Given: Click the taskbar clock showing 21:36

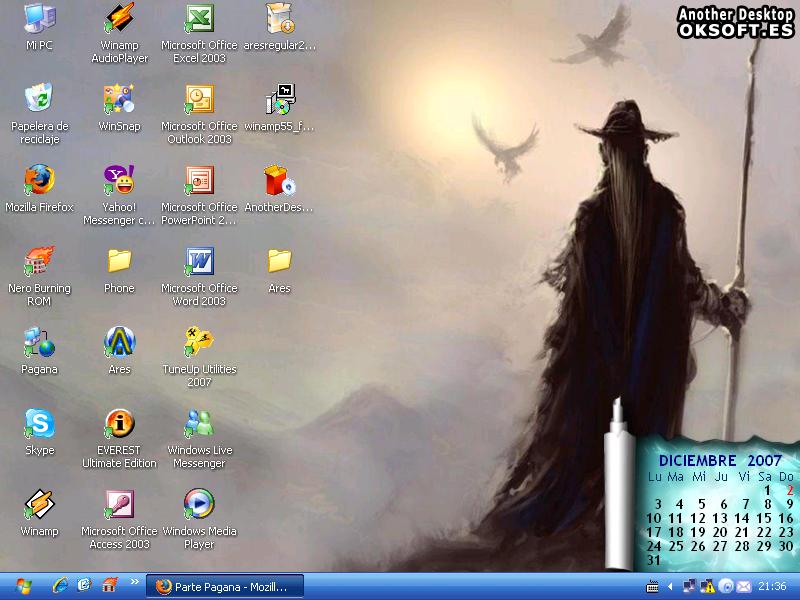Looking at the screenshot, I should 772,586.
